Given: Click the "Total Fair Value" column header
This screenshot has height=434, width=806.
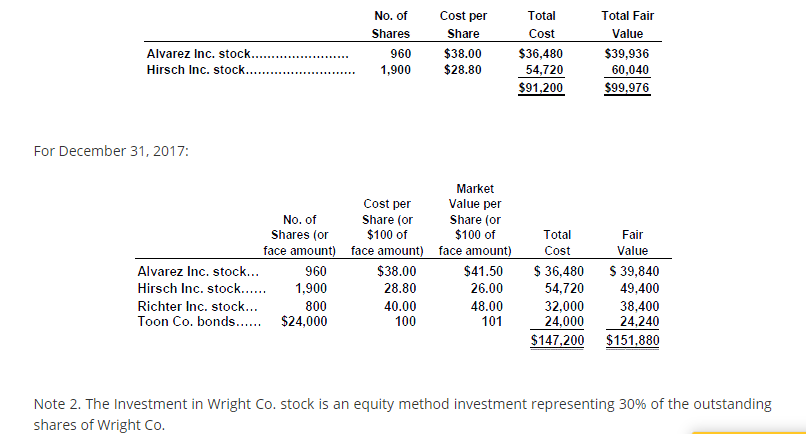Looking at the screenshot, I should click(627, 25).
